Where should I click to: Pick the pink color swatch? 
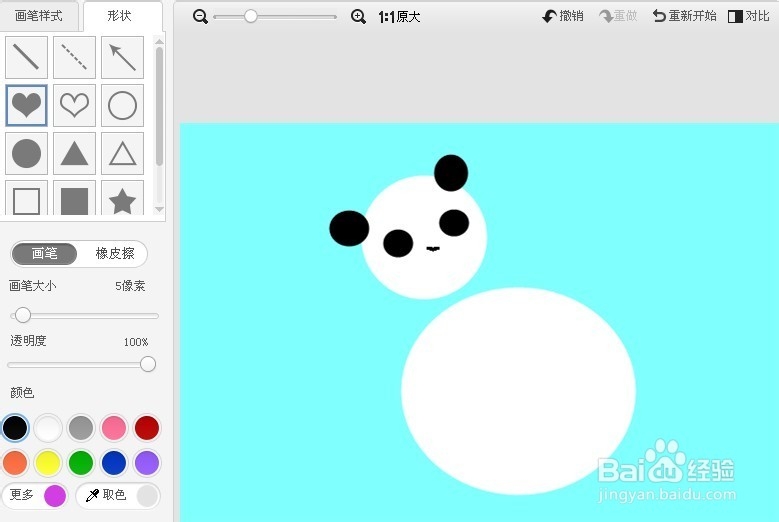(114, 428)
